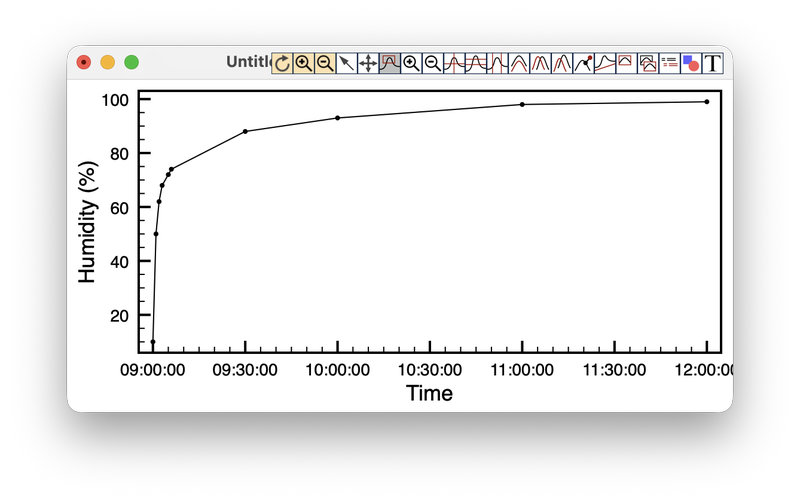Image resolution: width=800 pixels, height=501 pixels.
Task: Click the legend list icon in toolbar
Action: (x=669, y=63)
